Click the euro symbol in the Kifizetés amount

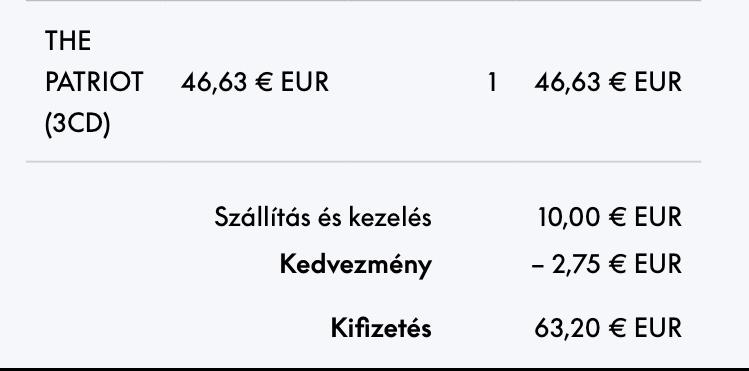(x=617, y=329)
